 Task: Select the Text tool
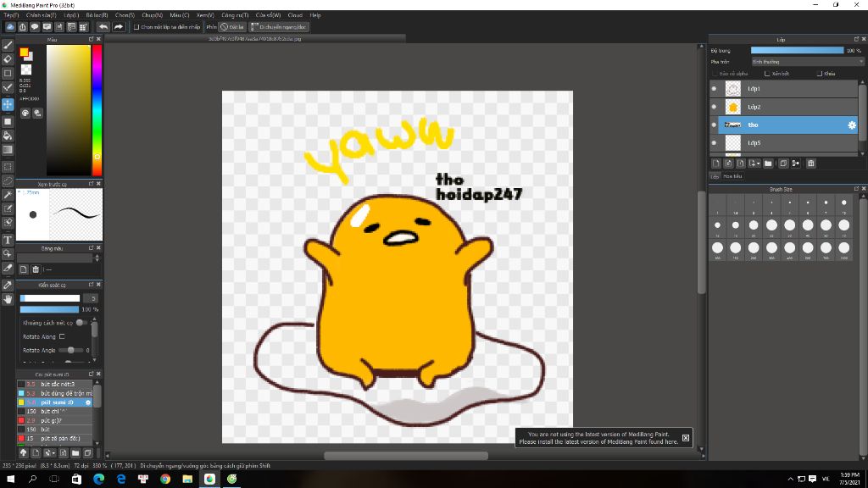[x=8, y=240]
